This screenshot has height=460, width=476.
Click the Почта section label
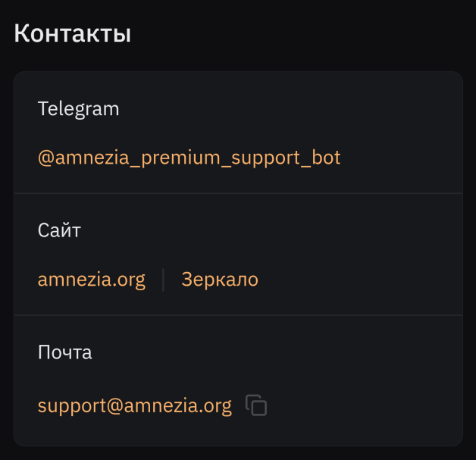[x=65, y=352]
